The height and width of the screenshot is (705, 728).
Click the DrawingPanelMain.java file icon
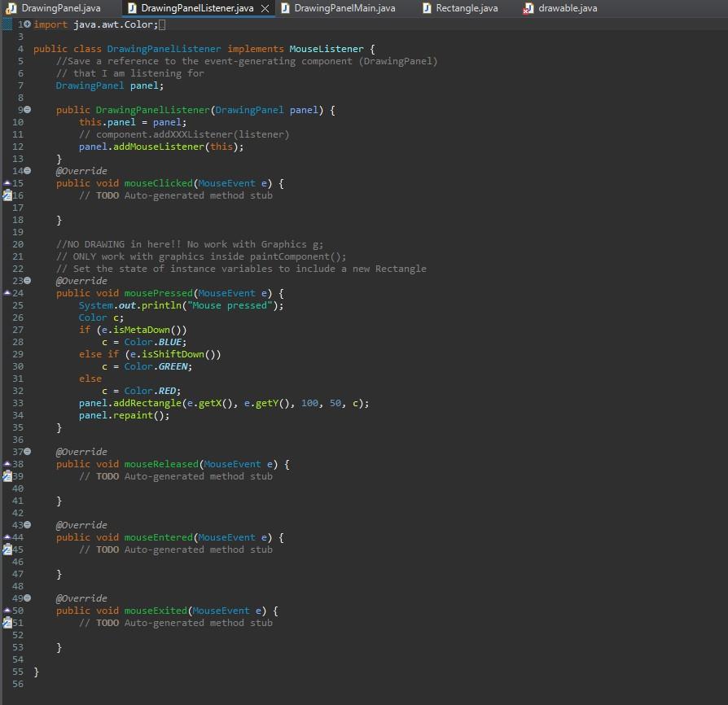tap(286, 8)
